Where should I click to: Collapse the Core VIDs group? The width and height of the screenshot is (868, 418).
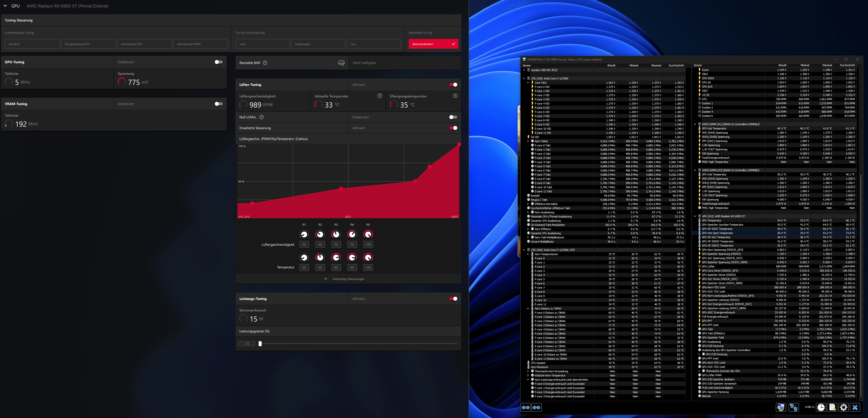(x=528, y=83)
